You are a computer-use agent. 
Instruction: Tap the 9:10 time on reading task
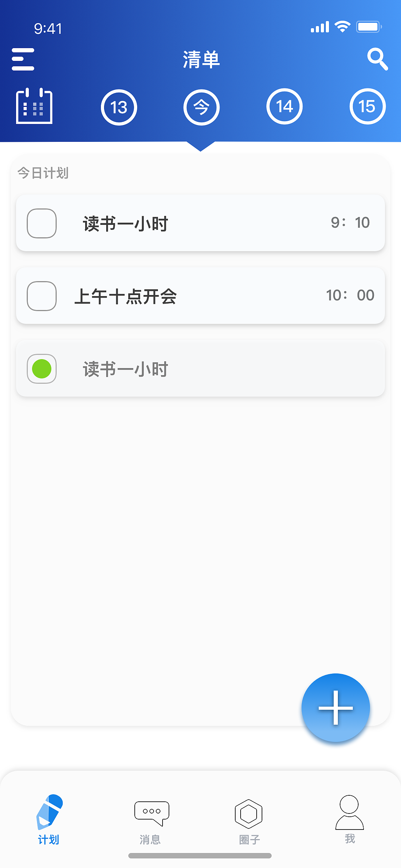click(x=350, y=223)
